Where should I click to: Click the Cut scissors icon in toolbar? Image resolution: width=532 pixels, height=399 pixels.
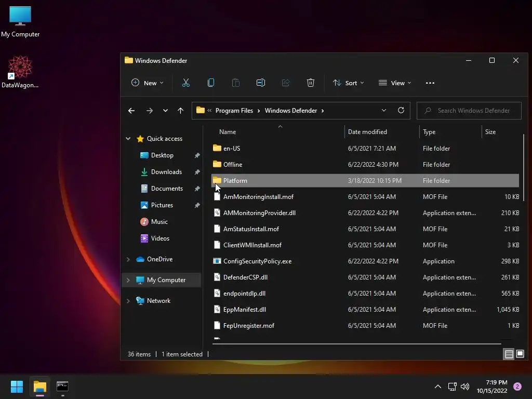(x=186, y=83)
